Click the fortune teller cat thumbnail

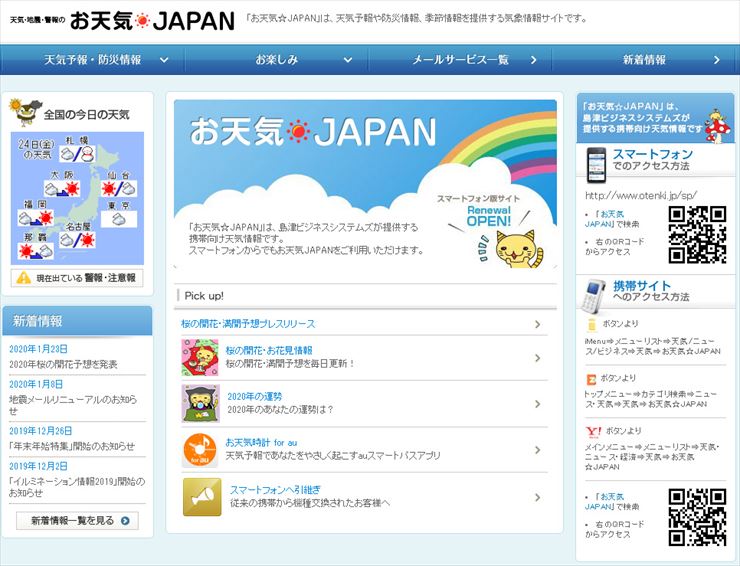pyautogui.click(x=201, y=403)
